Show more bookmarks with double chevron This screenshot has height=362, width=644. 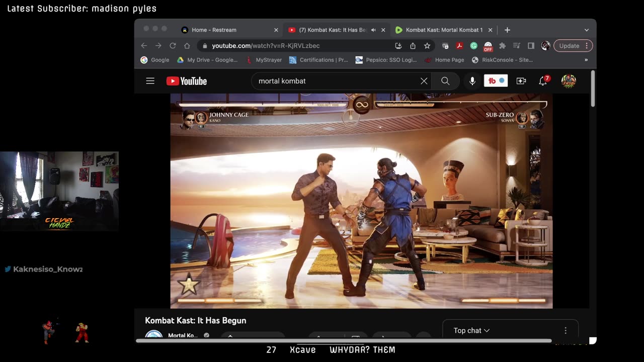click(x=586, y=60)
